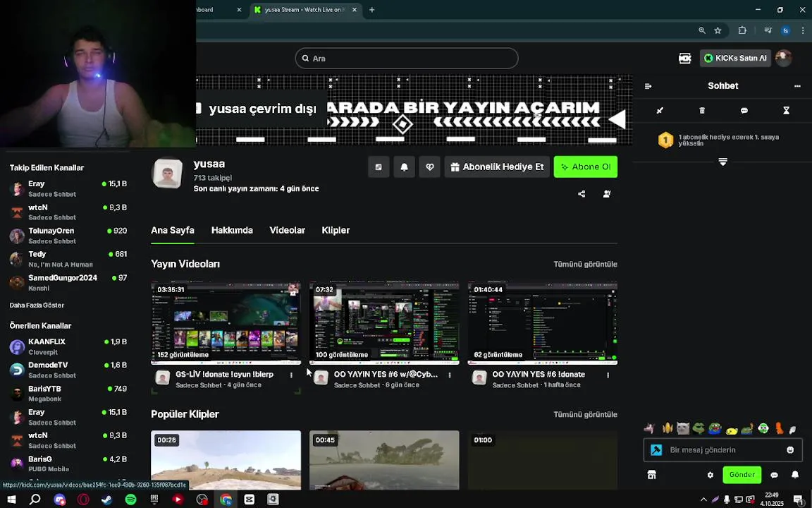Open the 01:40:44 stream video thumbnail
812x508 pixels.
(x=543, y=323)
